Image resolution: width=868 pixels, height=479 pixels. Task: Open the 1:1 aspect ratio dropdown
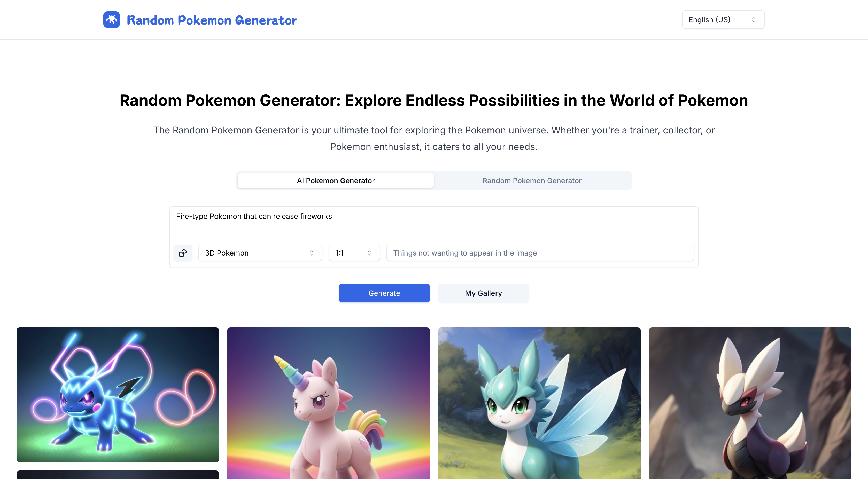tap(354, 253)
